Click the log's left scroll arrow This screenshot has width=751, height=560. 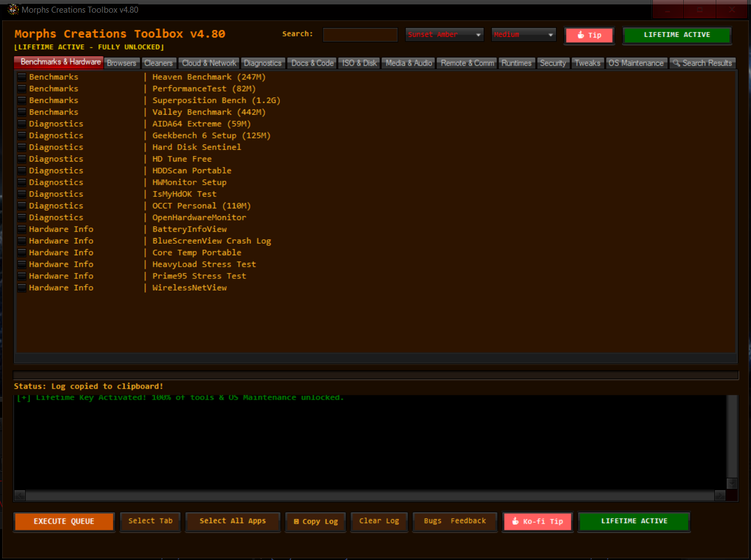pos(19,496)
